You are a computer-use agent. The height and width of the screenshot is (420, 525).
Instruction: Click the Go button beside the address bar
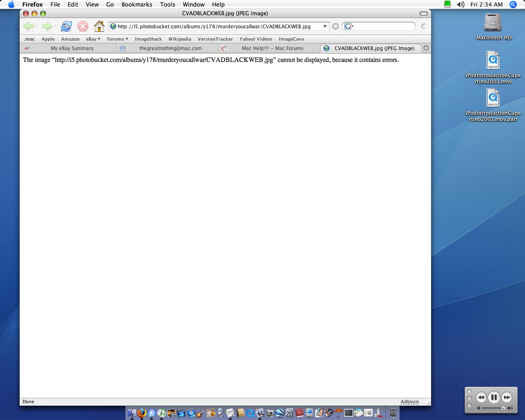pyautogui.click(x=335, y=26)
